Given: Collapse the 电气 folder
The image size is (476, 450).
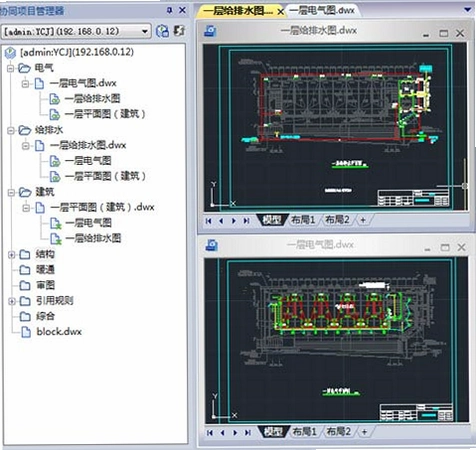Looking at the screenshot, I should coord(10,69).
